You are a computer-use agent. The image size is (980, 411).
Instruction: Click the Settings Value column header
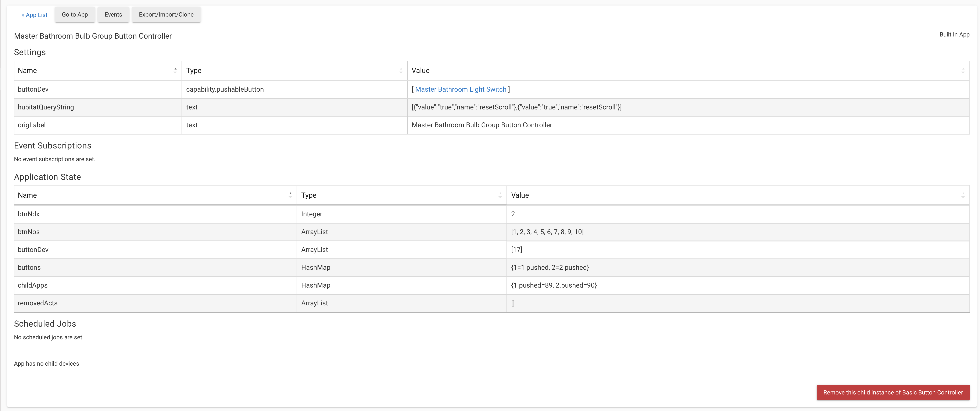688,70
